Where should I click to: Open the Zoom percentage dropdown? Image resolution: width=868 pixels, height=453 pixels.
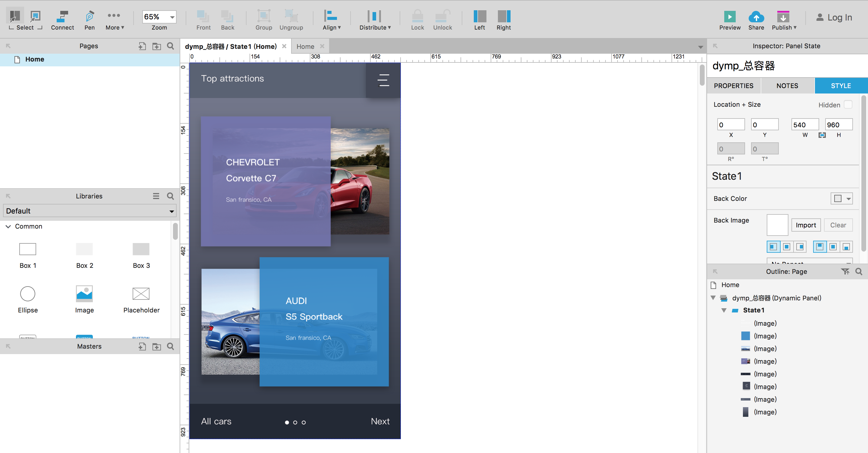pos(172,17)
